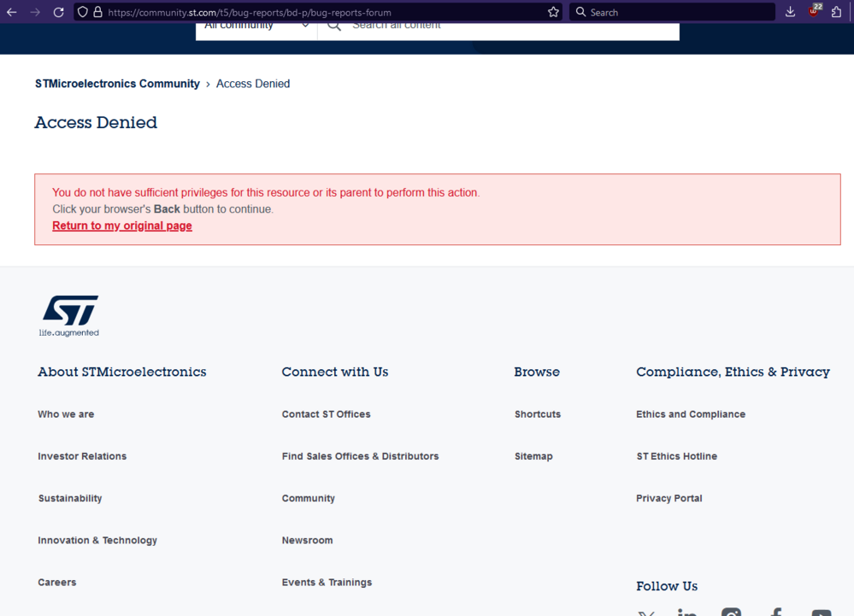
Task: Open the browser downloads panel
Action: coord(790,12)
